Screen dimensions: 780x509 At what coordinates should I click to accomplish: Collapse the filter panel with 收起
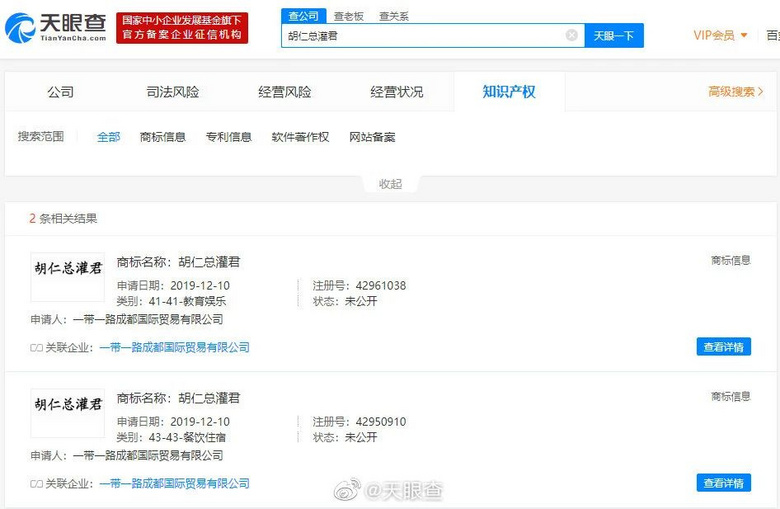tap(390, 184)
